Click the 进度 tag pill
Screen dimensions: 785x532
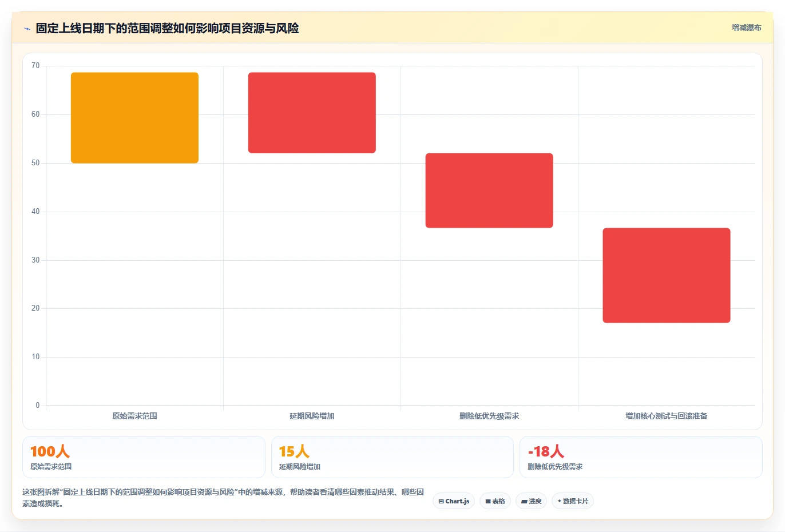pyautogui.click(x=532, y=501)
